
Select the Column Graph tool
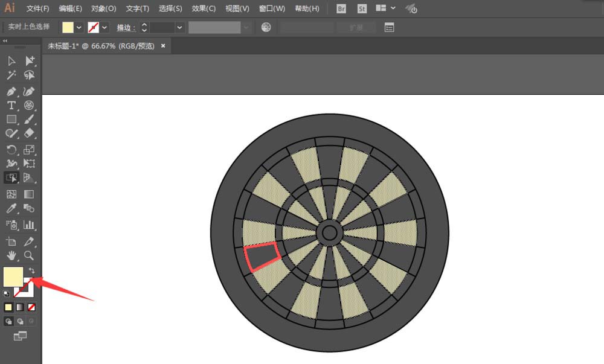coord(29,225)
